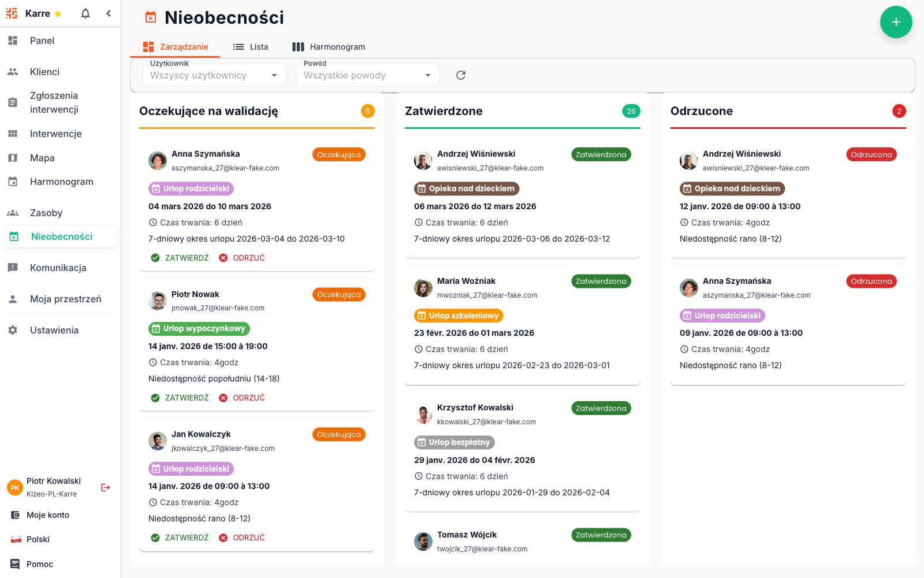Screen dimensions: 924x578
Task: Open the Użytkownik filter dropdown
Action: click(214, 75)
